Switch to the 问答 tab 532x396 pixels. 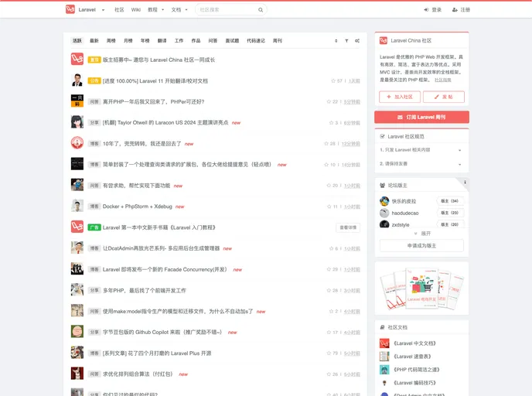click(x=213, y=41)
